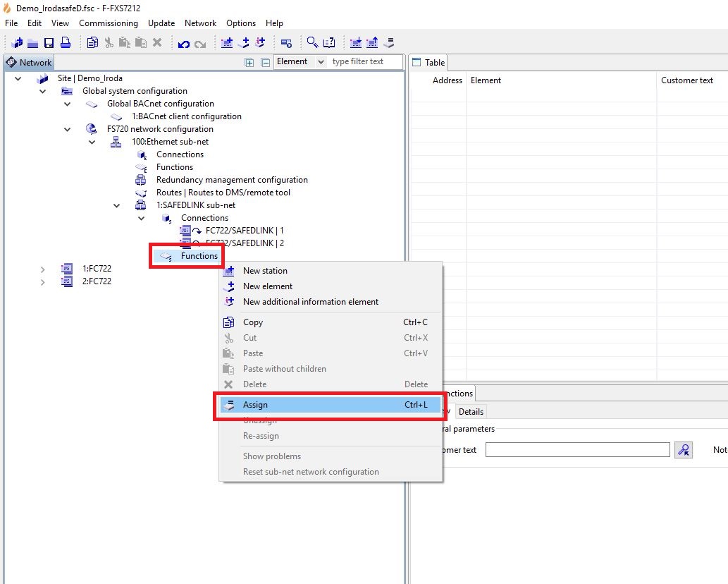Click the Open folder toolbar icon

click(x=33, y=43)
